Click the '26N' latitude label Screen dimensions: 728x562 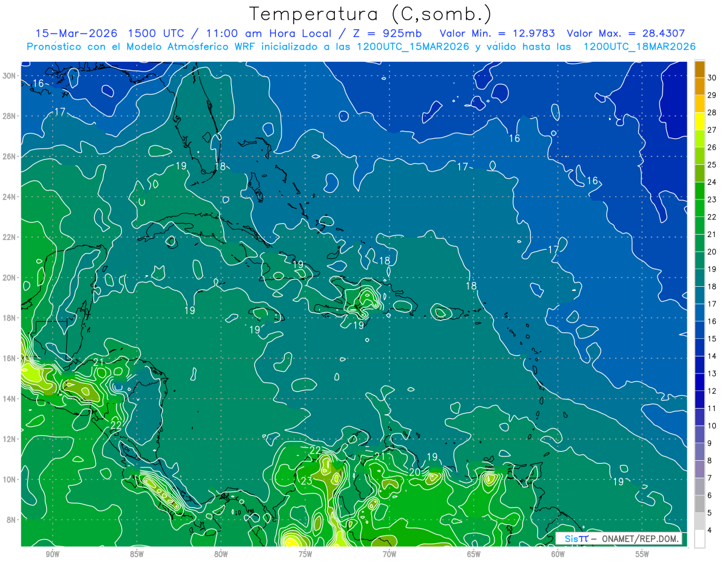[x=10, y=156]
